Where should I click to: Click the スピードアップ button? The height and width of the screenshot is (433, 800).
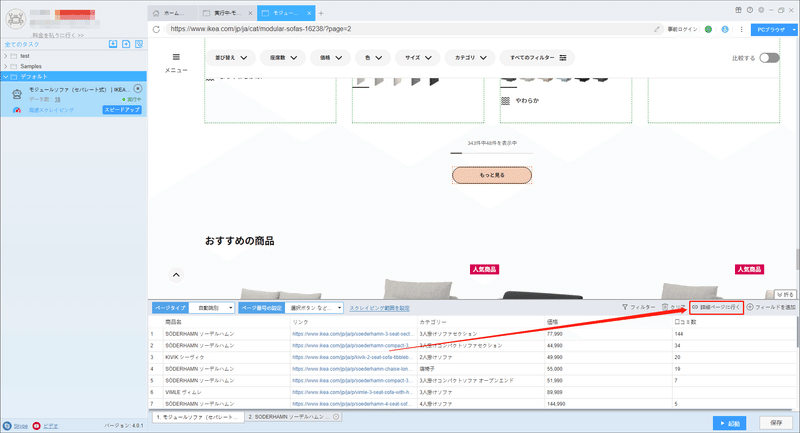point(122,110)
